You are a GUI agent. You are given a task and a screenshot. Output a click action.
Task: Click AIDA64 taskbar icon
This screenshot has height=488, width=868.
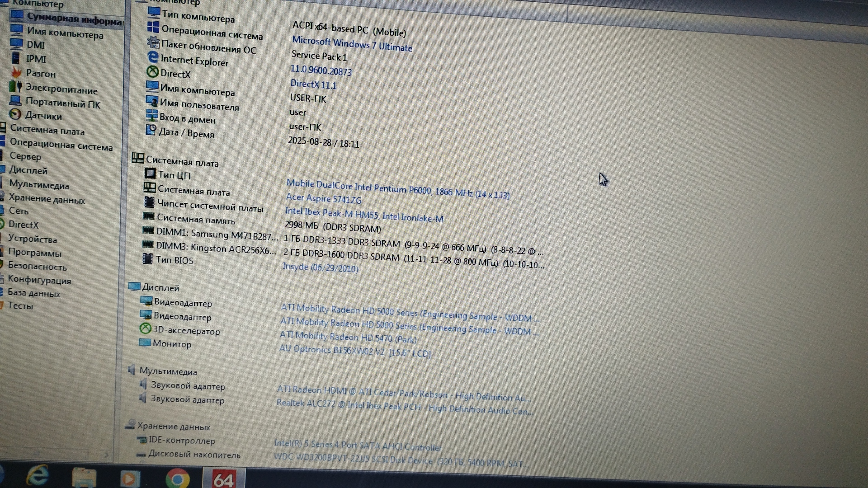click(223, 479)
